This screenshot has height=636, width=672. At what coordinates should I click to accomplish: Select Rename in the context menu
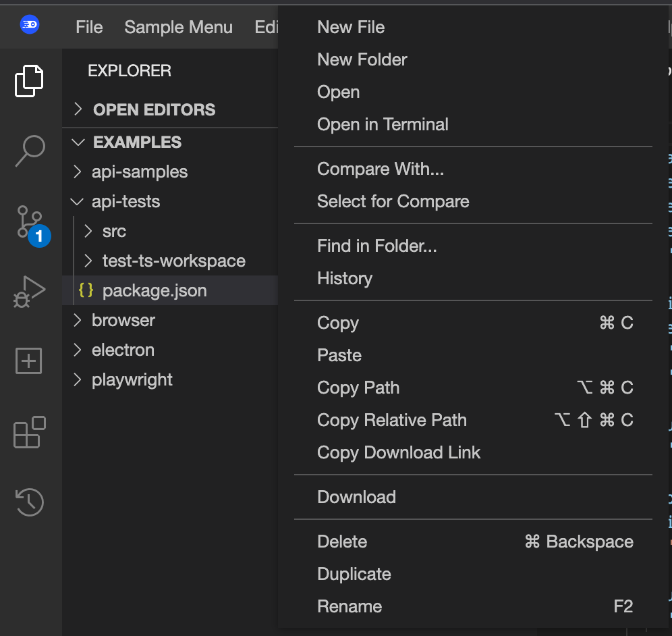pyautogui.click(x=349, y=607)
